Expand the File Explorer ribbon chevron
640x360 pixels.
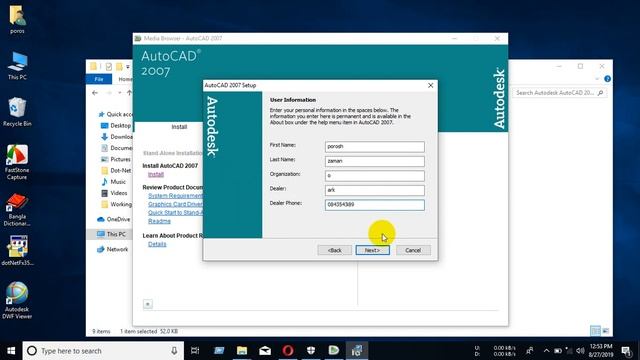(x=597, y=79)
